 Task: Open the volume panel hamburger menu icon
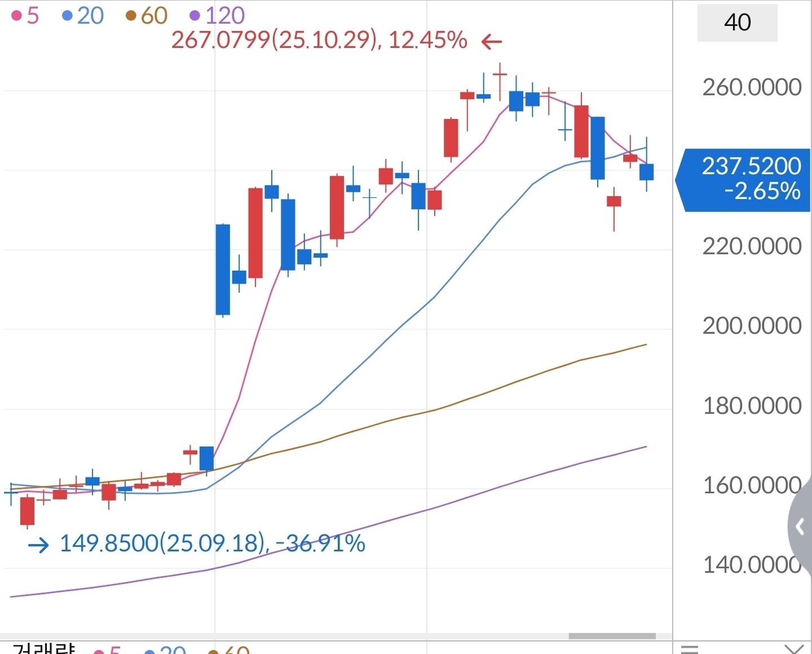pos(690,648)
